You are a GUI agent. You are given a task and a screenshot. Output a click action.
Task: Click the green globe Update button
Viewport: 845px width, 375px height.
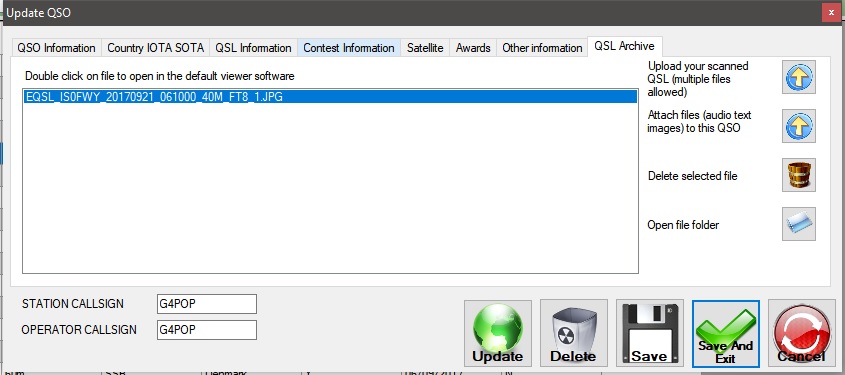[498, 334]
